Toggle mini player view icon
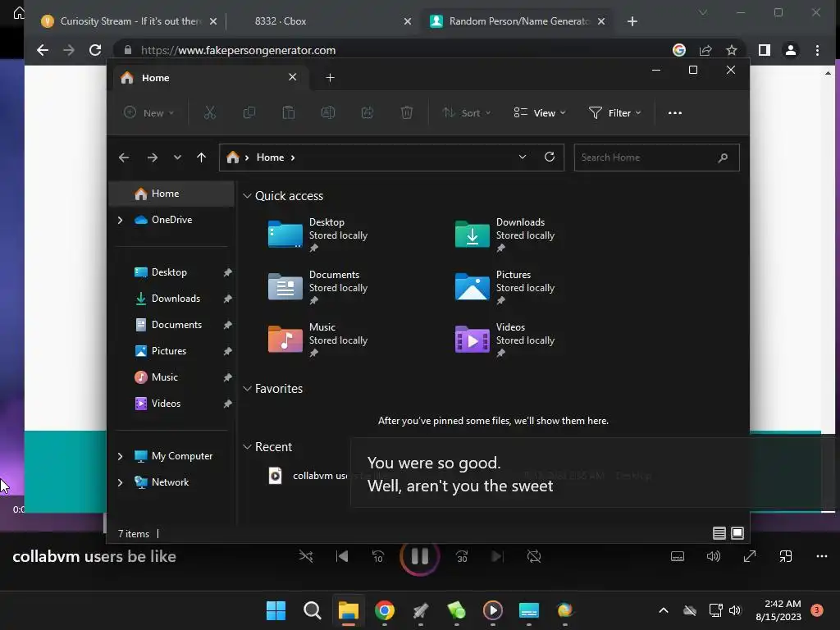Viewport: 840px width, 630px height. point(786,557)
